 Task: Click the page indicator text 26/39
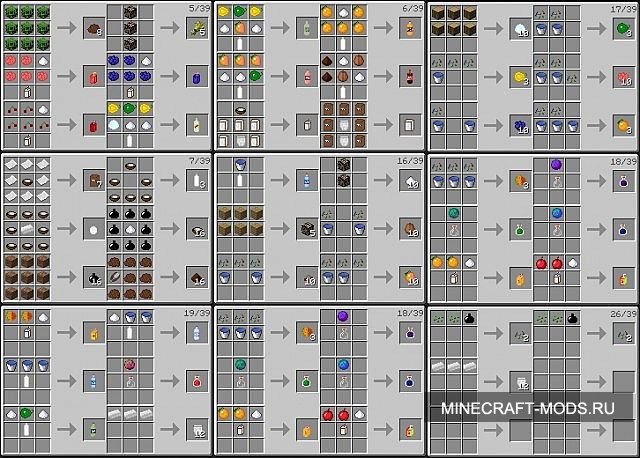623,313
